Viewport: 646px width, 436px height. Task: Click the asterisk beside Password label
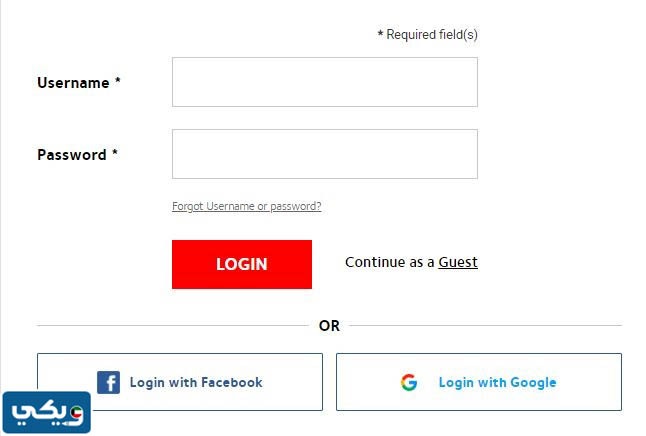pyautogui.click(x=115, y=154)
